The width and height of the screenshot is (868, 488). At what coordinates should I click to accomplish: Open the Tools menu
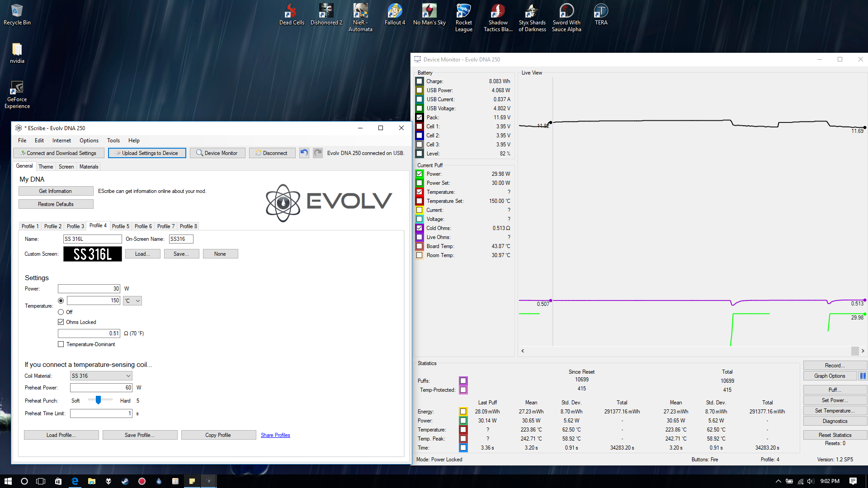pos(113,141)
